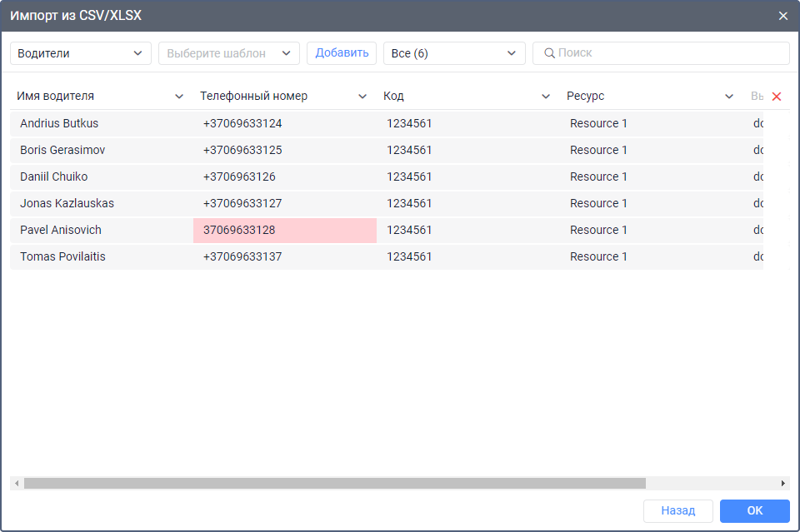This screenshot has width=800, height=532.
Task: Click the Назад button
Action: click(x=677, y=510)
